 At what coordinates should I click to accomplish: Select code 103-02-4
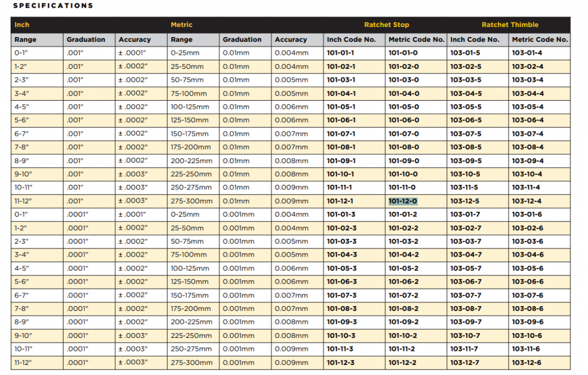tap(527, 67)
